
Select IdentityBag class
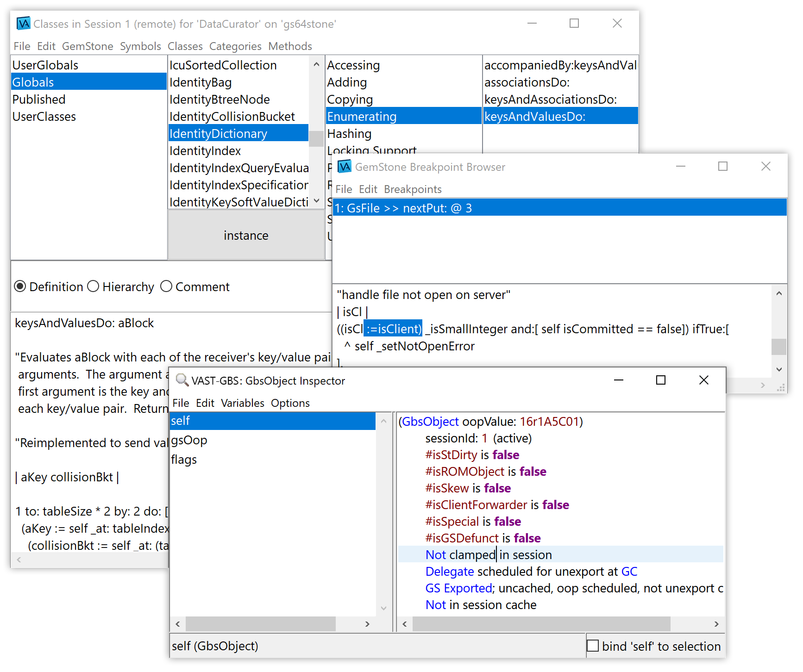point(238,82)
